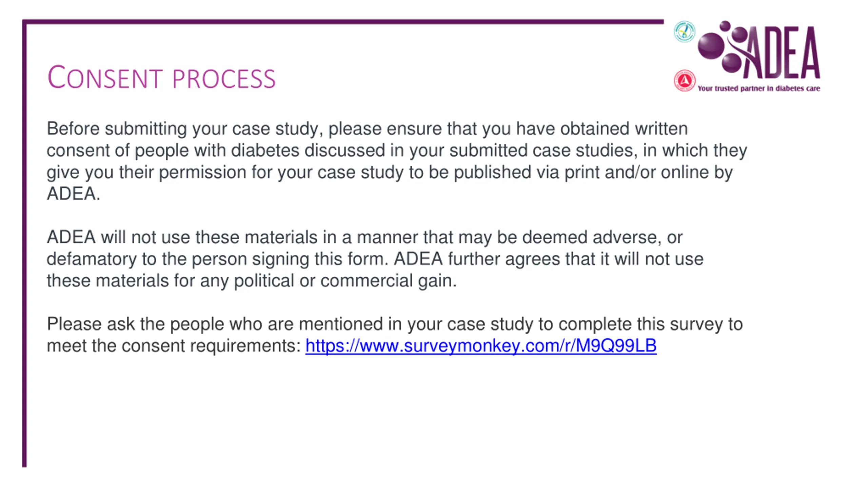Click the phrase 'obtained written' in first line
Viewport: 868px width, 488px height.
[x=624, y=129]
